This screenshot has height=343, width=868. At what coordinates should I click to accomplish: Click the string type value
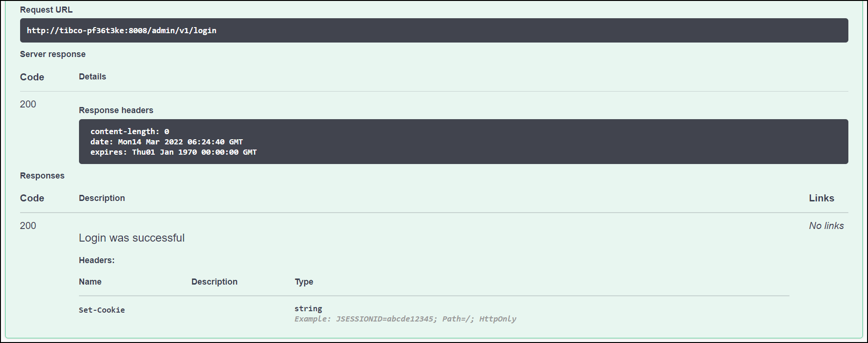pyautogui.click(x=308, y=309)
